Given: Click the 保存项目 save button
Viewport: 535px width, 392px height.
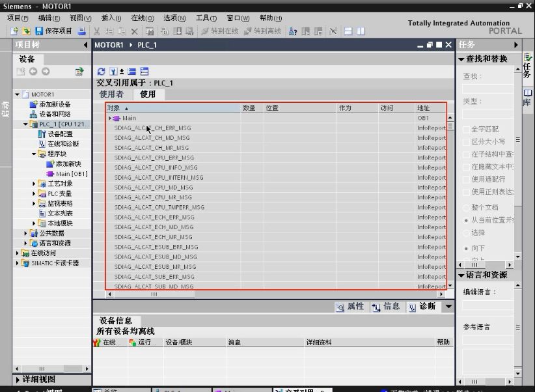Looking at the screenshot, I should [x=53, y=31].
